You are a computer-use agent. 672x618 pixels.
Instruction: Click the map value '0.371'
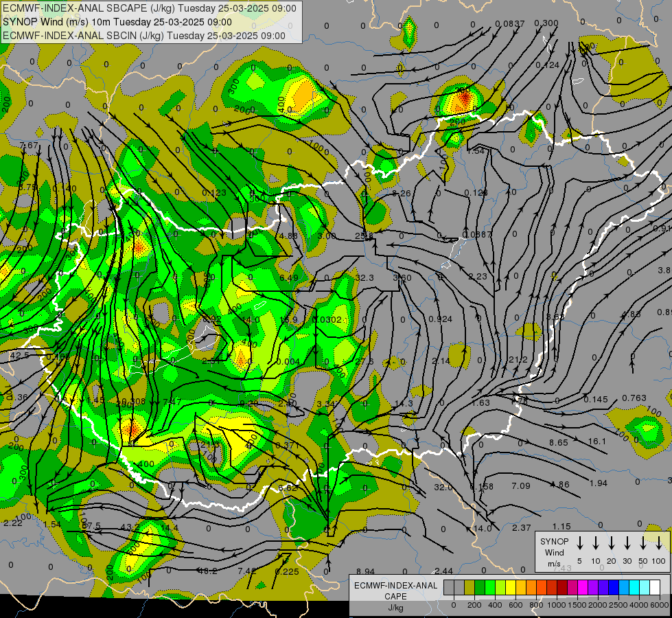(x=287, y=445)
